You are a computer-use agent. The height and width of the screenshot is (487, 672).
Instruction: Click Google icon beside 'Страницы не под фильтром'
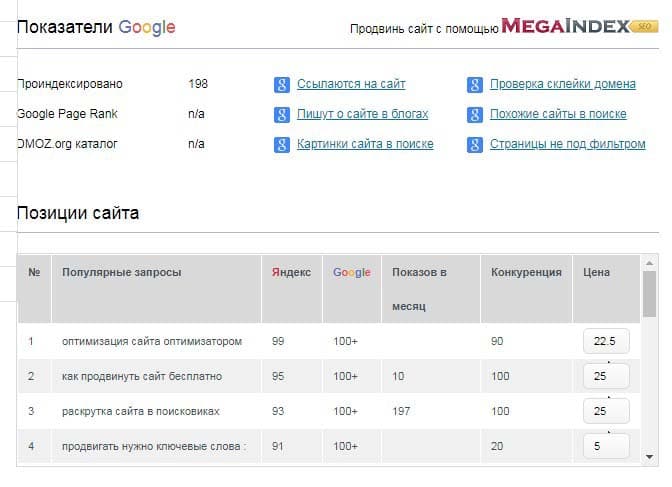click(x=474, y=145)
